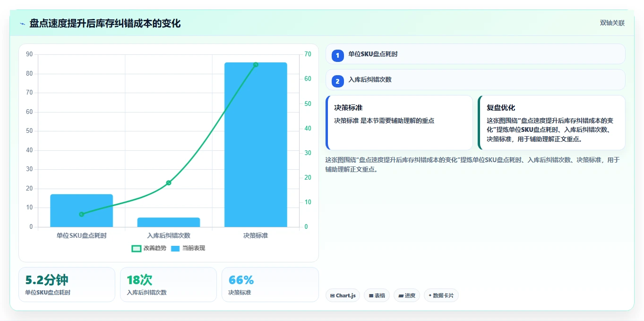Click right axis value 70

point(308,54)
